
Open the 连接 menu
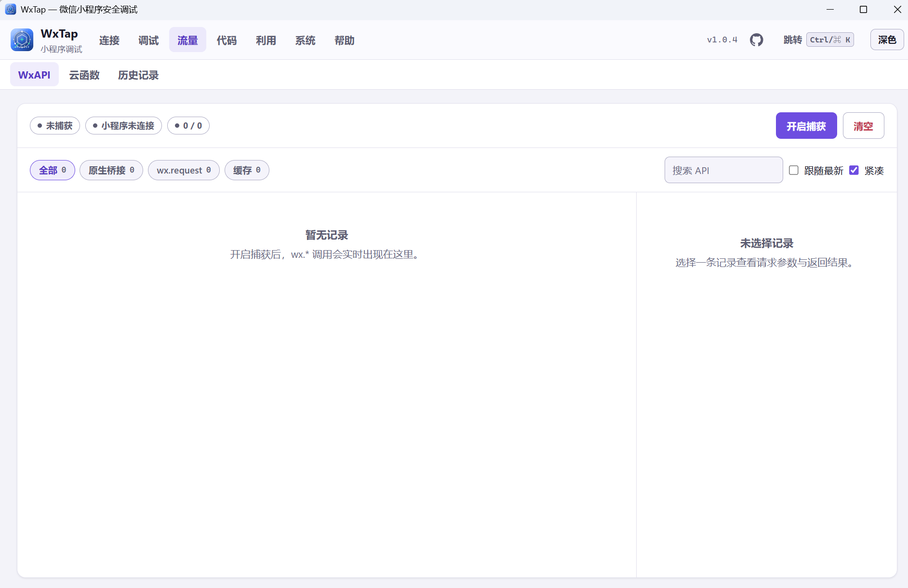[x=109, y=40]
